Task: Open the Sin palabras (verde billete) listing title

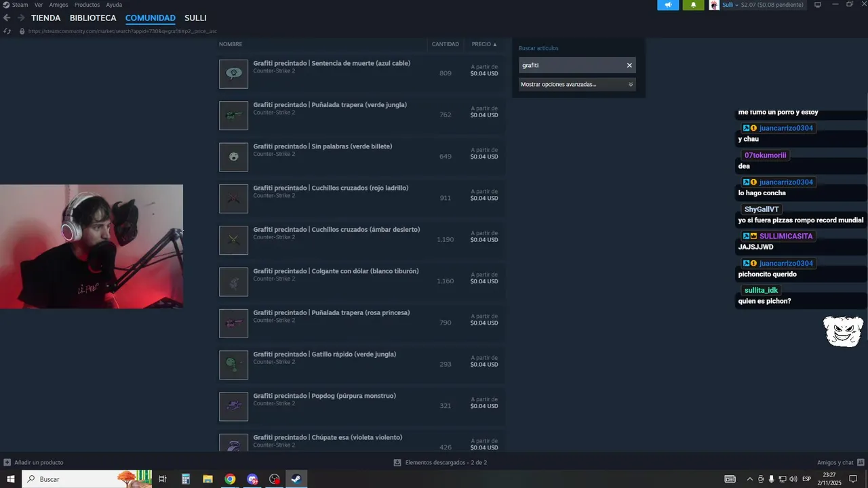Action: pos(323,146)
